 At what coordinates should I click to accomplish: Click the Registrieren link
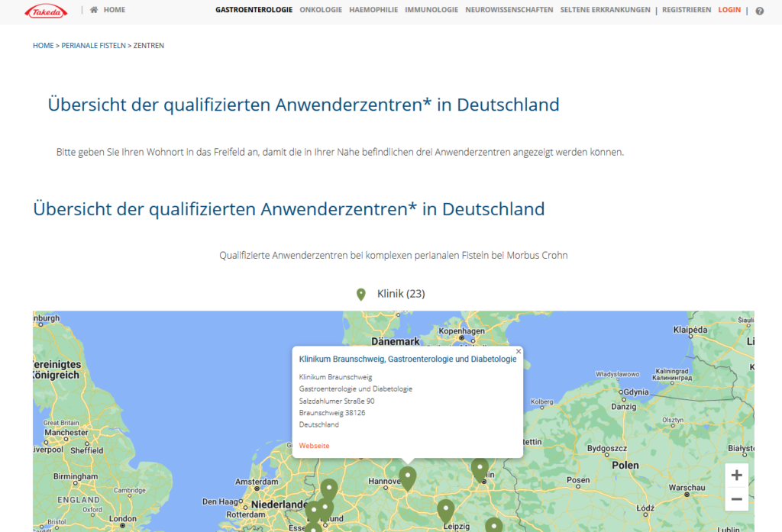point(687,9)
